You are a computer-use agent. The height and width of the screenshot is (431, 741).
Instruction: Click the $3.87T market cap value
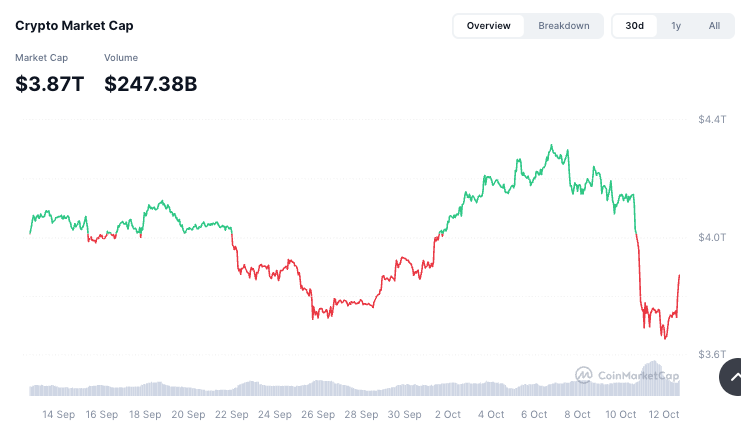(x=49, y=84)
